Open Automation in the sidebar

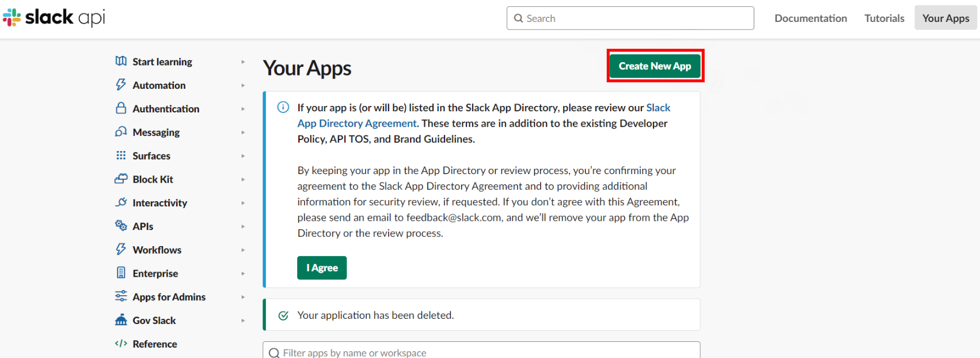coord(159,85)
